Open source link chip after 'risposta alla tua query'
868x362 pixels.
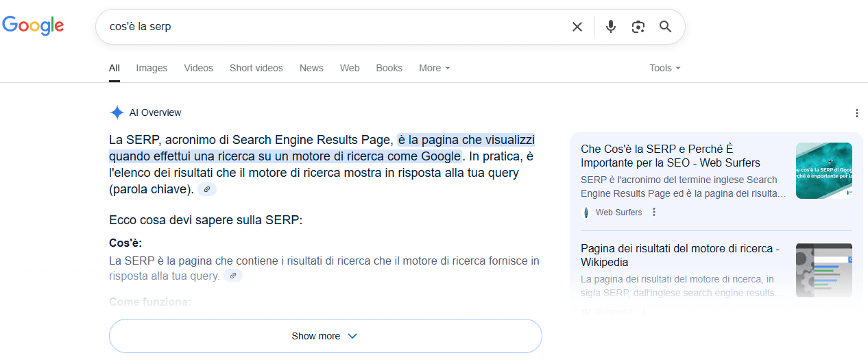tap(233, 276)
